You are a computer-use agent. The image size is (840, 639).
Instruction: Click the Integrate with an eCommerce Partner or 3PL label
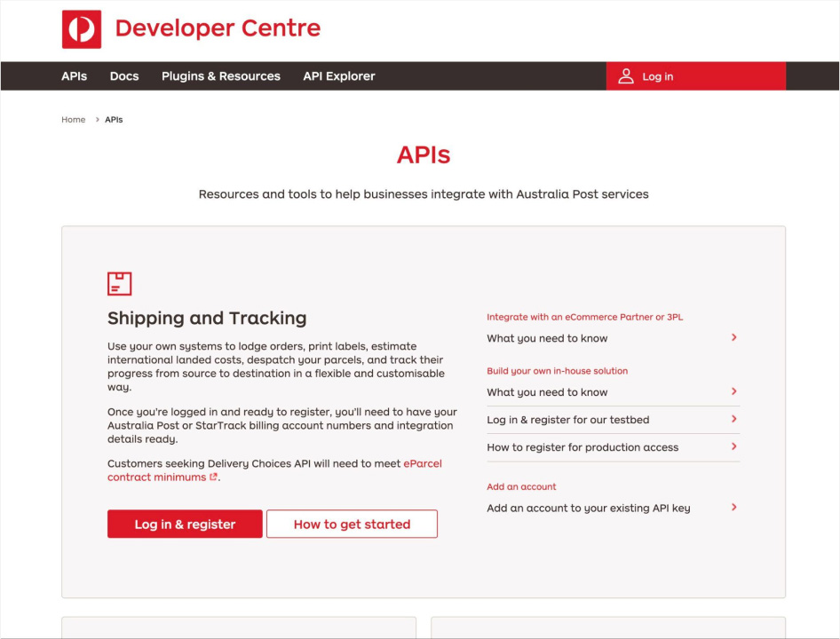click(x=584, y=317)
